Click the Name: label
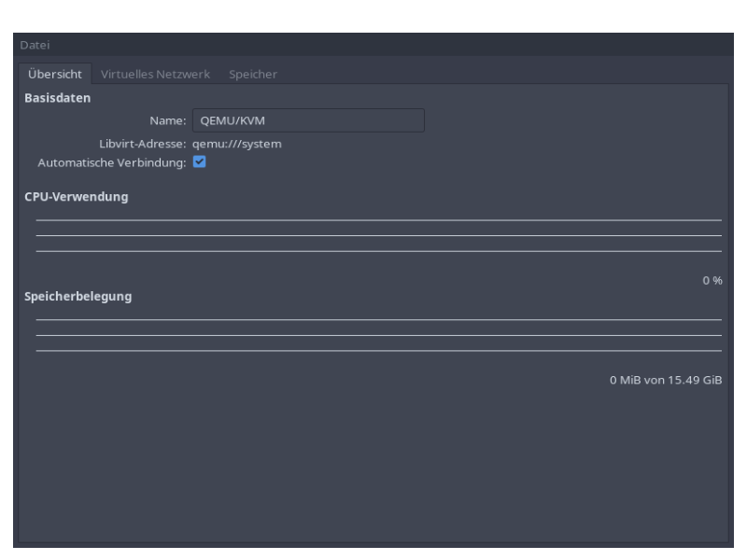The image size is (747, 560). [168, 120]
